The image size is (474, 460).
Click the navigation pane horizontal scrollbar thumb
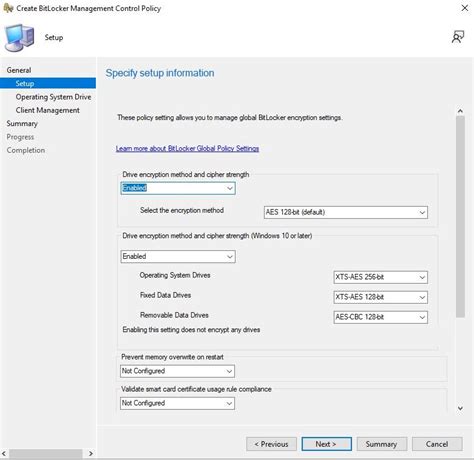[x=46, y=454]
